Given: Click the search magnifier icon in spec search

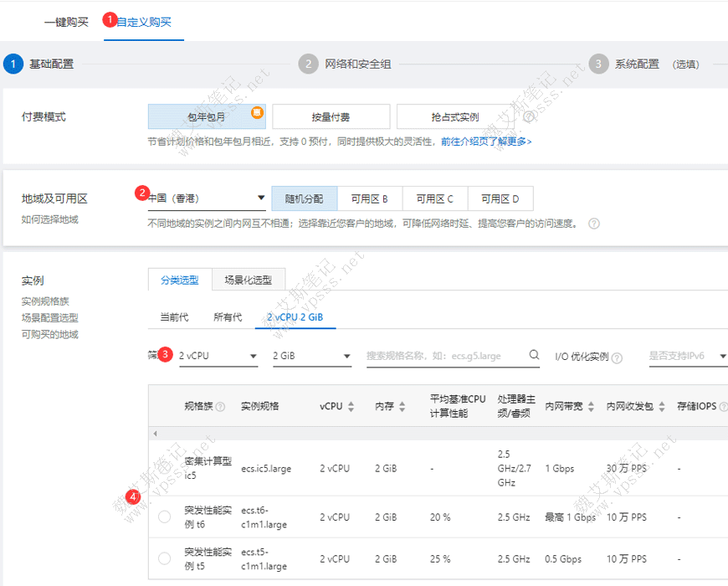Looking at the screenshot, I should click(x=534, y=355).
